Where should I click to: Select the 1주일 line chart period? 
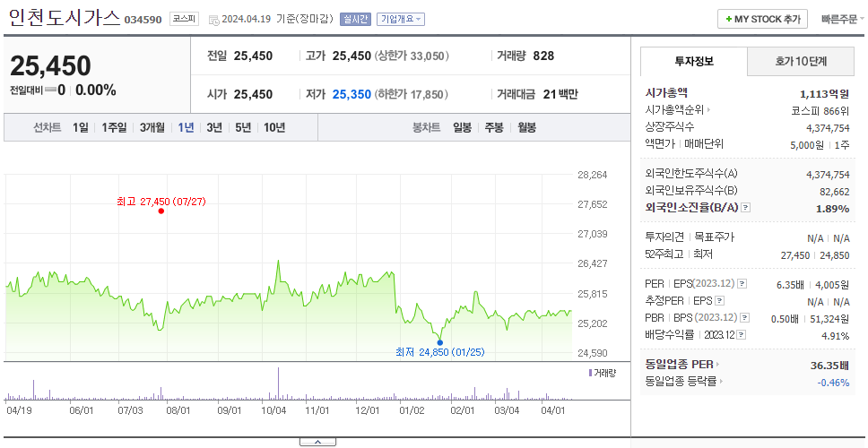click(114, 128)
